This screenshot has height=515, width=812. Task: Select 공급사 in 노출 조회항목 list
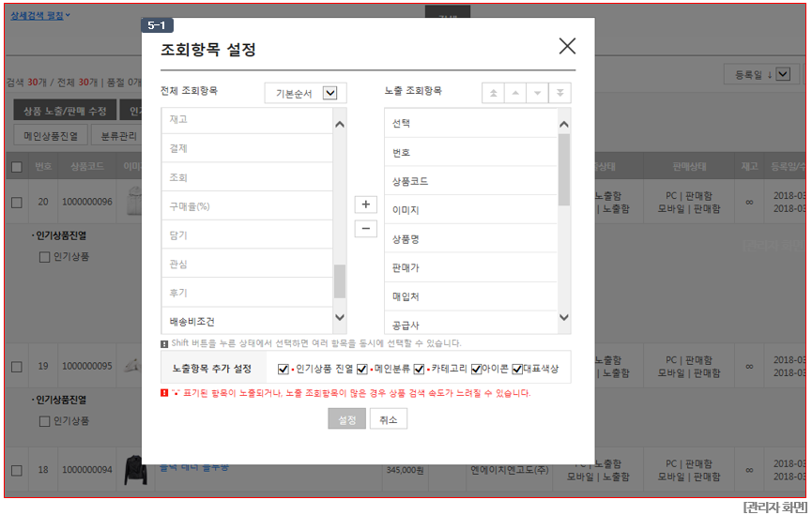[x=470, y=323]
